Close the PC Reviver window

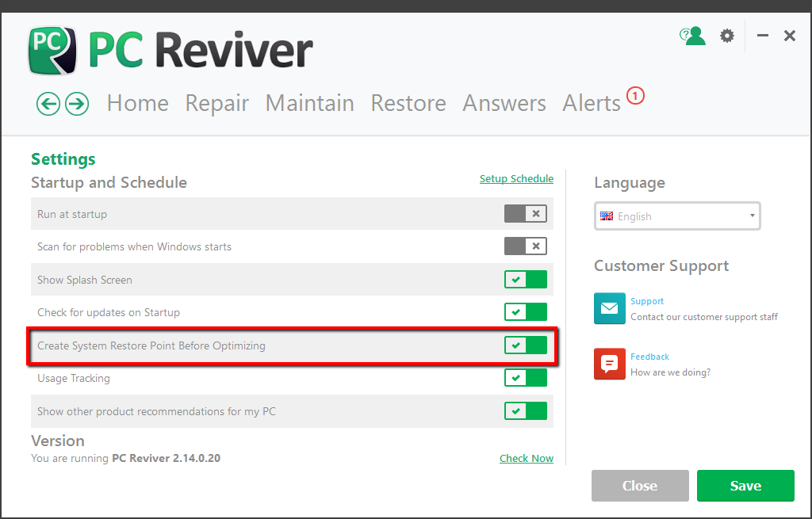[x=789, y=36]
